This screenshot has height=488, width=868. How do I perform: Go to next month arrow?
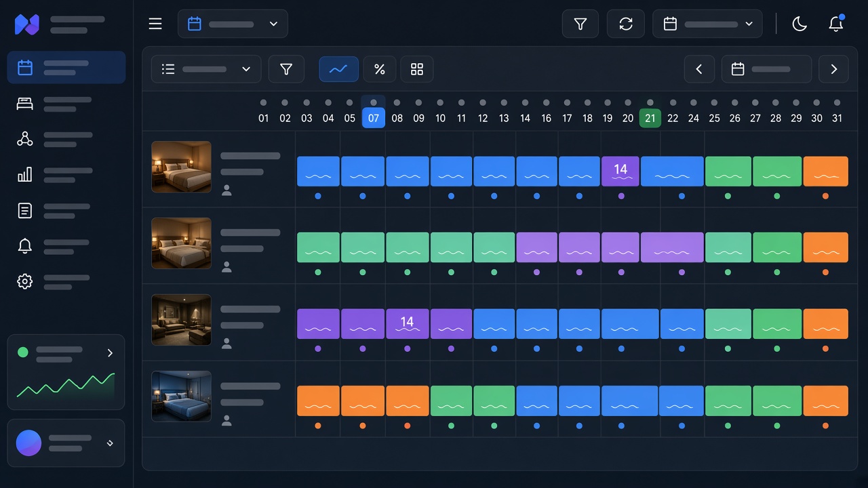834,69
